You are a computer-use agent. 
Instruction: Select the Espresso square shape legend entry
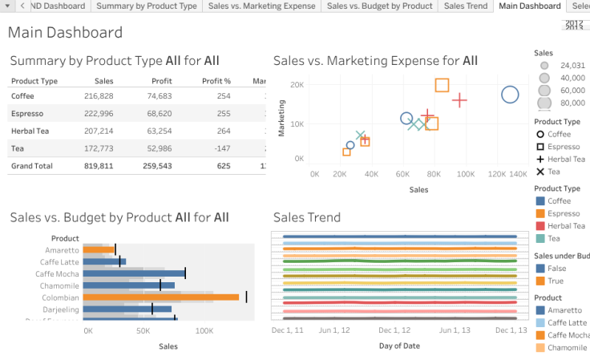pos(541,147)
